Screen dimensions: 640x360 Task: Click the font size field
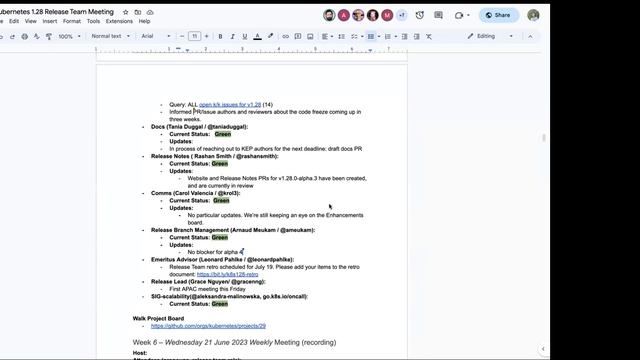pyautogui.click(x=194, y=36)
